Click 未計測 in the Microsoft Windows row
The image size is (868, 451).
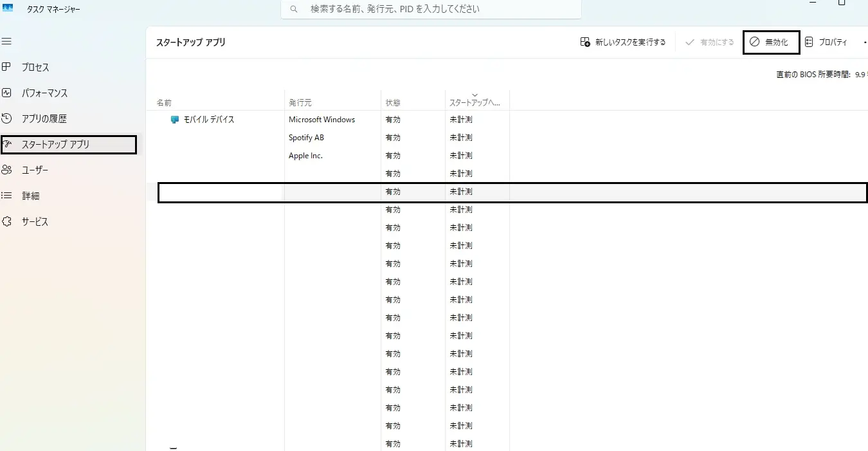(x=461, y=120)
